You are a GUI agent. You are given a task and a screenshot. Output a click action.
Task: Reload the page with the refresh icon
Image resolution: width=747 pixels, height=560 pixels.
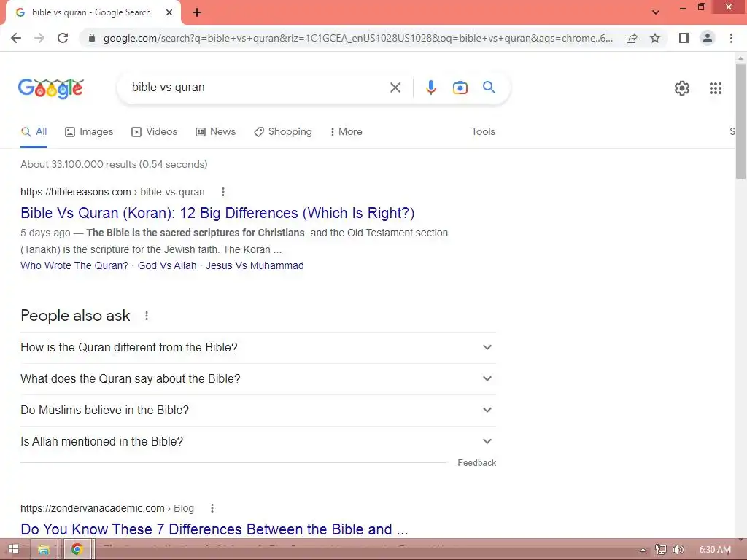(x=63, y=38)
